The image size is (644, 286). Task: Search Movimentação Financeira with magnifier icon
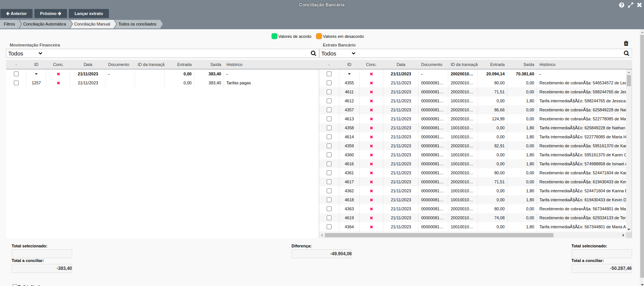(x=314, y=53)
